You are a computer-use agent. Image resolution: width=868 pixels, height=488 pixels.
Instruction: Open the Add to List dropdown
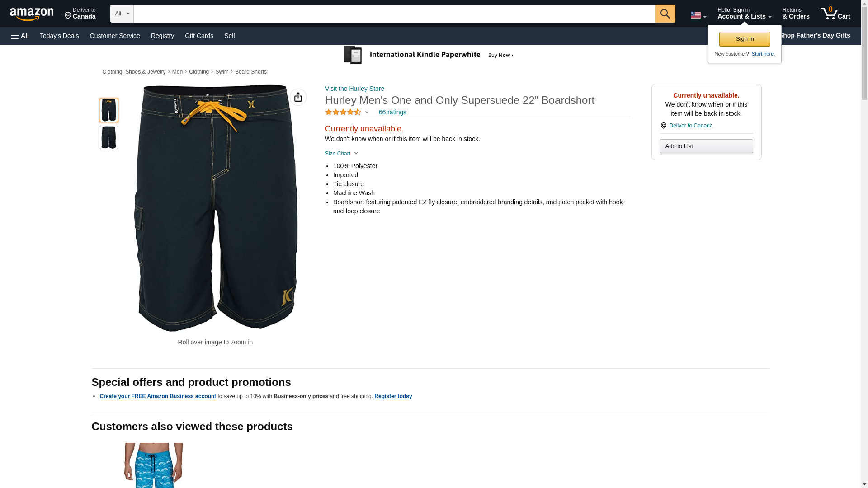[x=706, y=146]
